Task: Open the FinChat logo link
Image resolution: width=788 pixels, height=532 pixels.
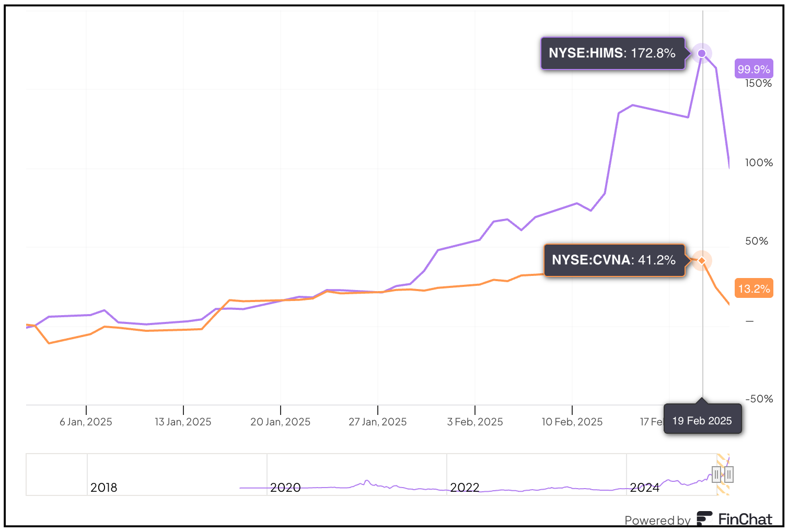Action: (735, 519)
